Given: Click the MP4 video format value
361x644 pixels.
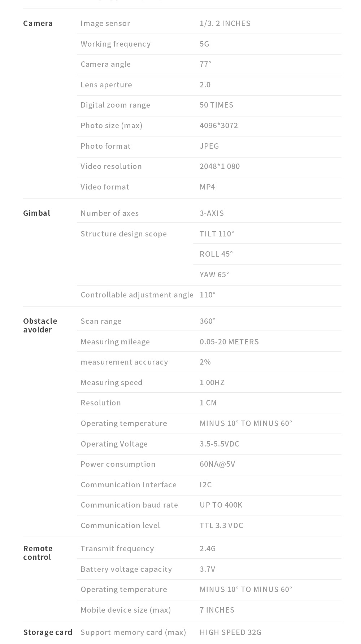Looking at the screenshot, I should [207, 187].
